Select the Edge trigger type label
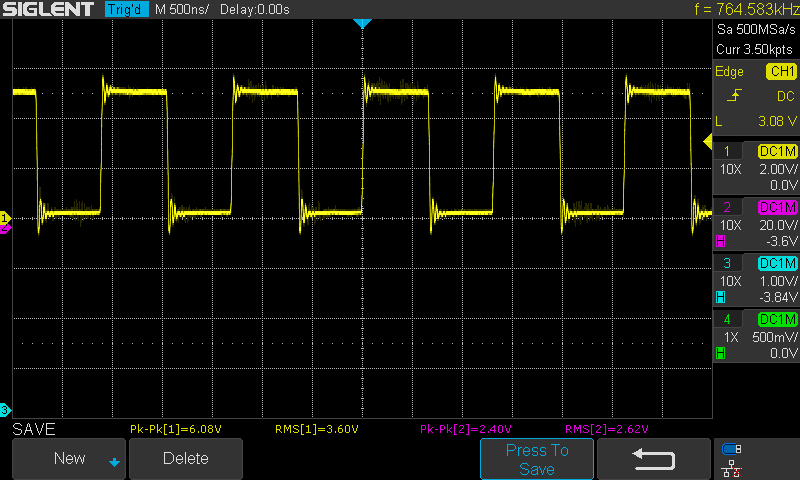The height and width of the screenshot is (480, 800). click(x=729, y=71)
